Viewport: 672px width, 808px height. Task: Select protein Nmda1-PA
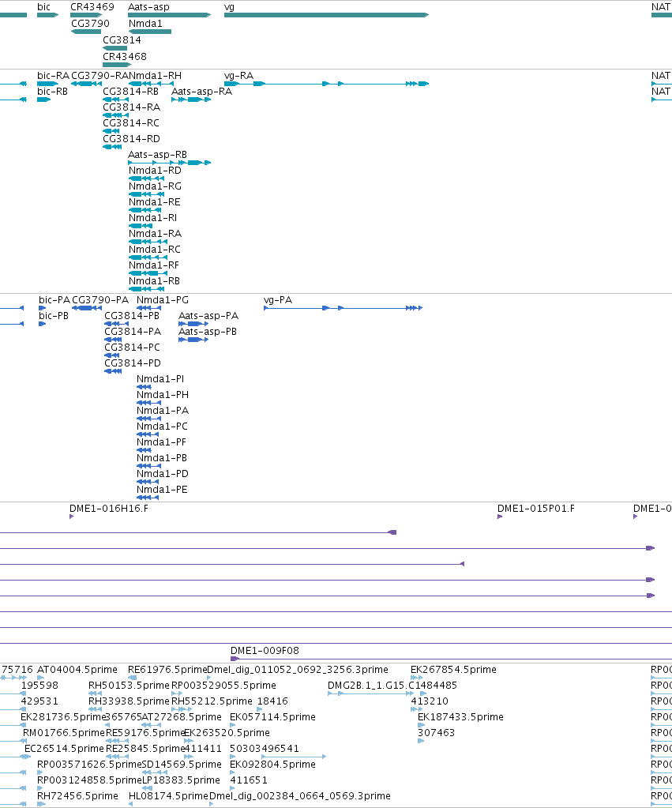pyautogui.click(x=149, y=419)
